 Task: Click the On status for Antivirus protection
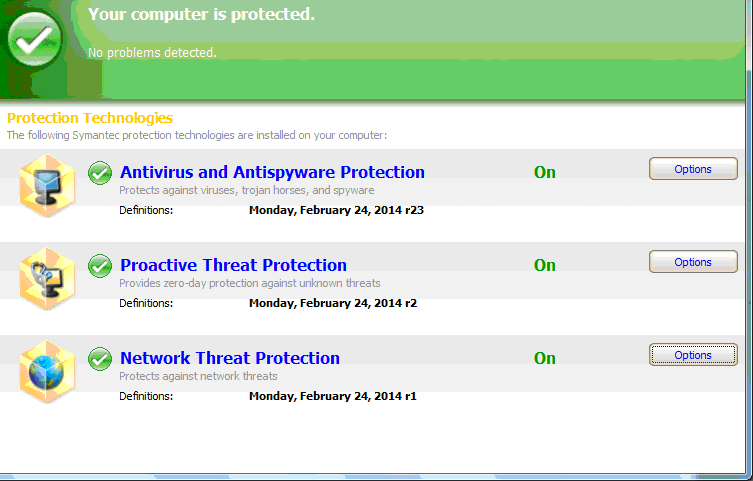click(545, 172)
